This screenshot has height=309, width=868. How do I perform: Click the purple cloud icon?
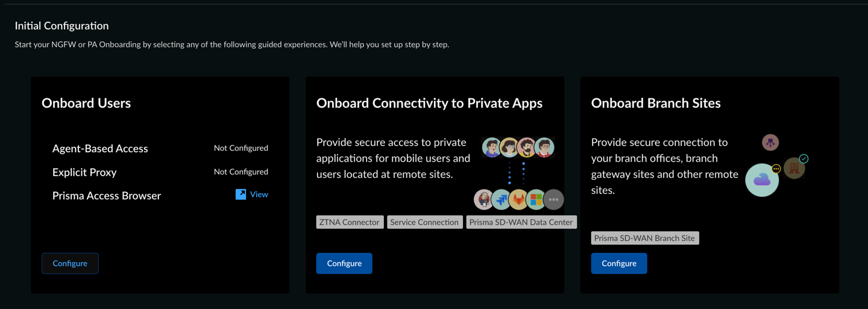[762, 180]
